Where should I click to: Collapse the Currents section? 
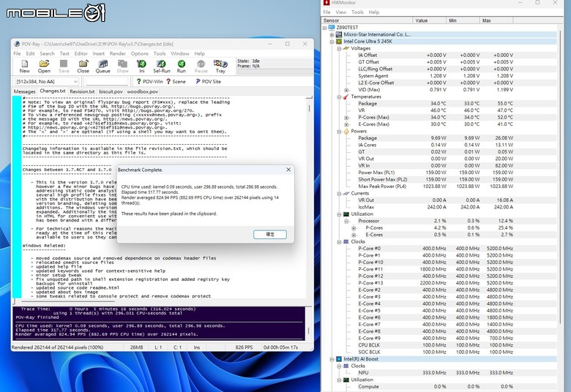339,194
